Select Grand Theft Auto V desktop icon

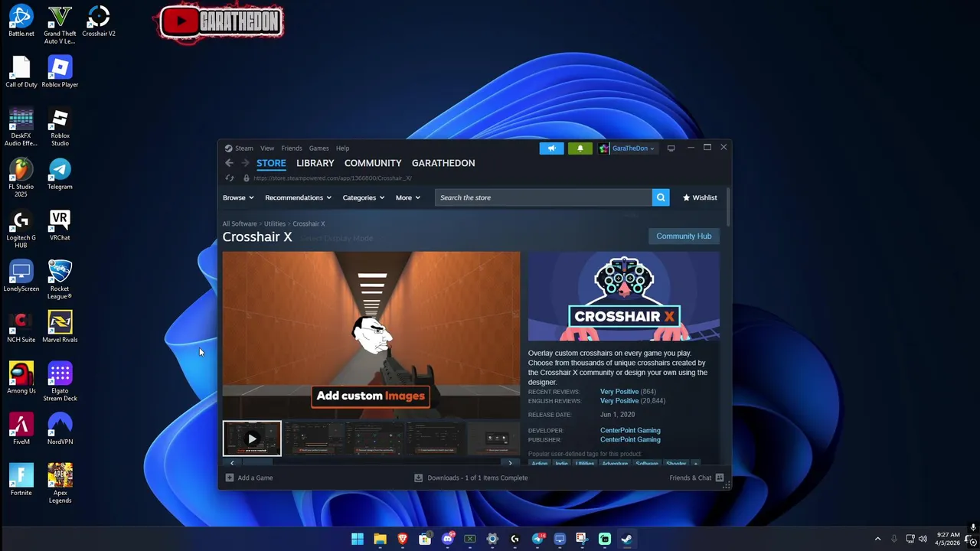point(60,25)
